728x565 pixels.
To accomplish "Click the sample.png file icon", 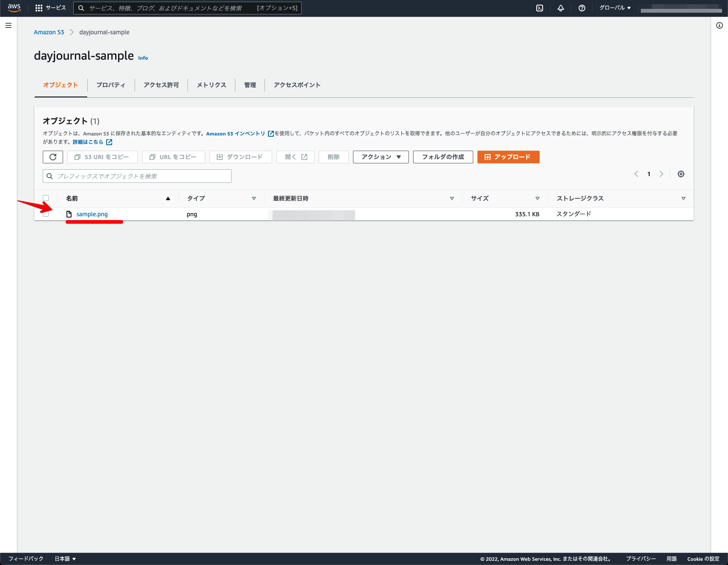I will [69, 214].
